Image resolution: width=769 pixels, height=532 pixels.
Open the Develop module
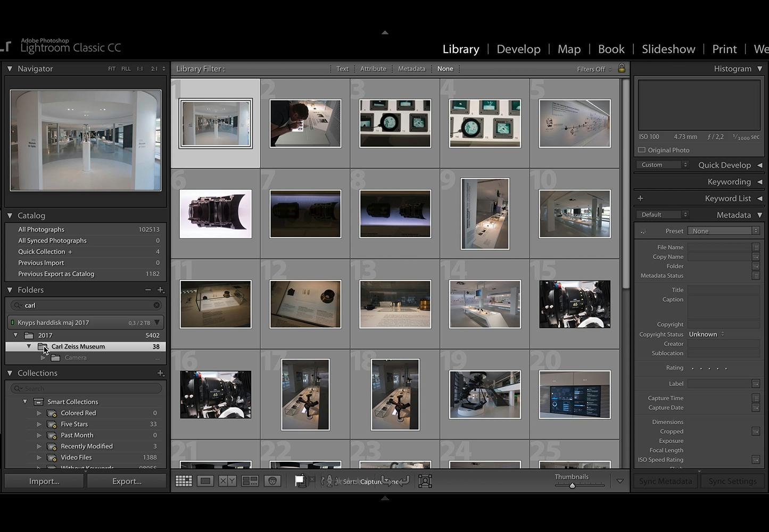click(518, 49)
